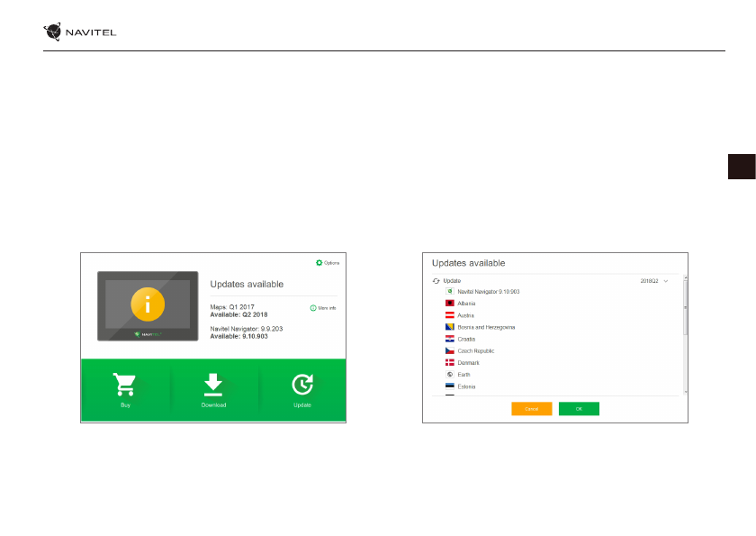Click the 'Updates available' heading beside the device

tap(247, 284)
